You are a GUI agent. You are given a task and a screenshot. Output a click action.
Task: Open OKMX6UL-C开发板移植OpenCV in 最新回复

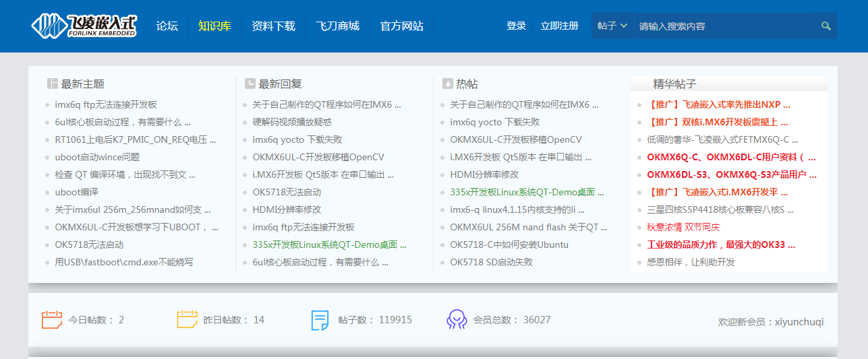[318, 157]
